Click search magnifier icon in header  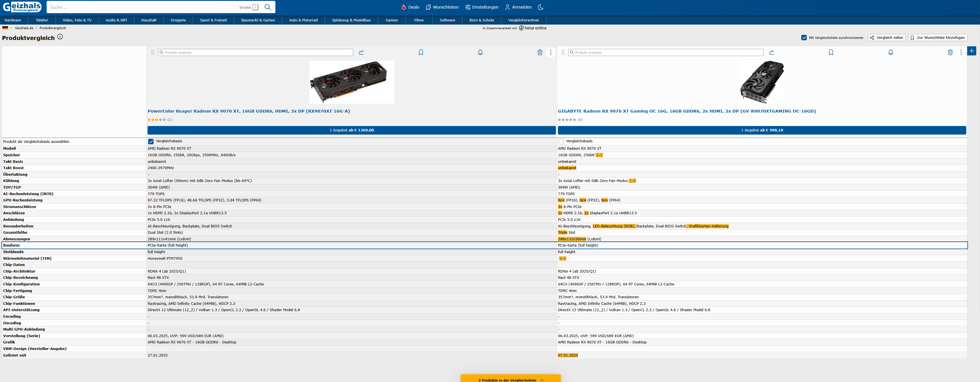(x=267, y=7)
